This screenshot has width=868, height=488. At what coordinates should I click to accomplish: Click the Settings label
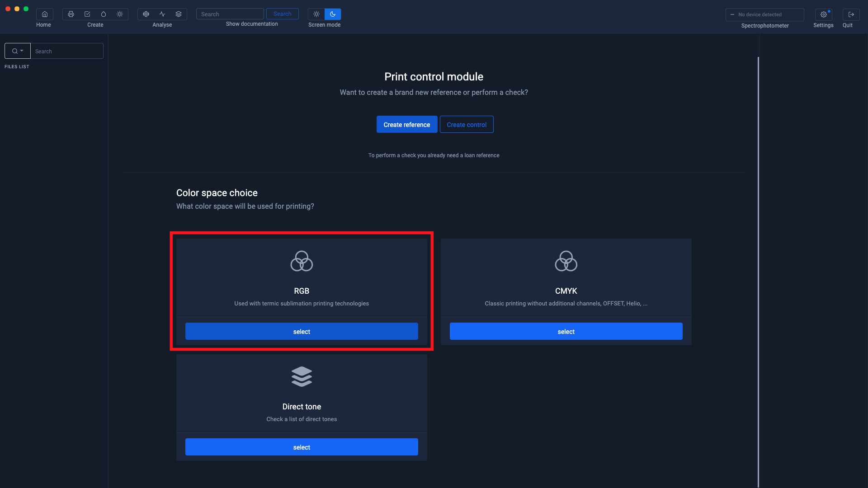click(x=823, y=25)
